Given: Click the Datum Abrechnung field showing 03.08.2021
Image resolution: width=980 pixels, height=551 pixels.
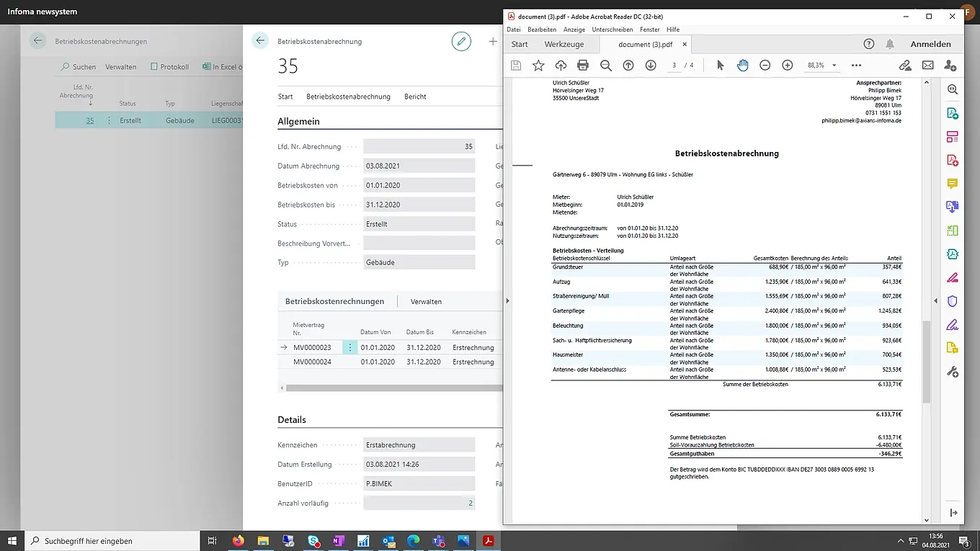Looking at the screenshot, I should [419, 166].
